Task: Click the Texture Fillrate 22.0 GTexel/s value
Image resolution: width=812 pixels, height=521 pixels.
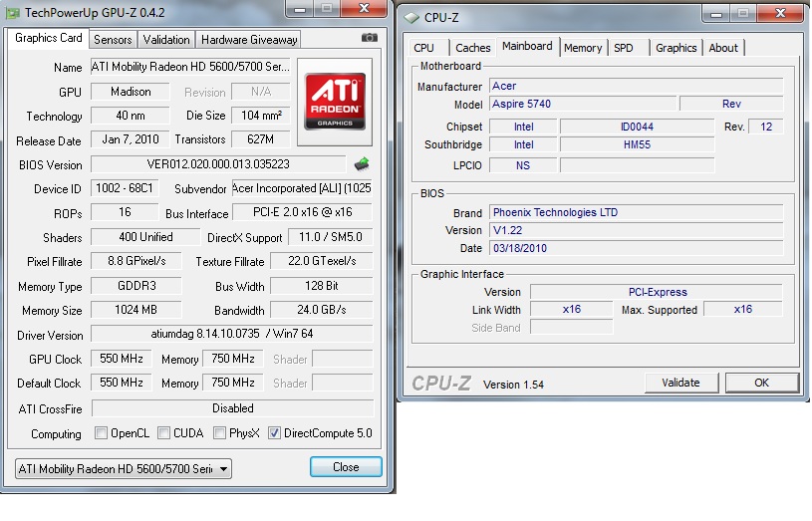Action: coord(322,261)
